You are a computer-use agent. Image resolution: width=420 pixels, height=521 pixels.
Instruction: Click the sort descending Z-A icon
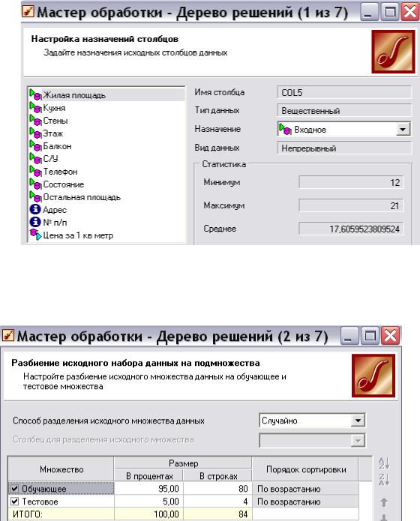(384, 479)
